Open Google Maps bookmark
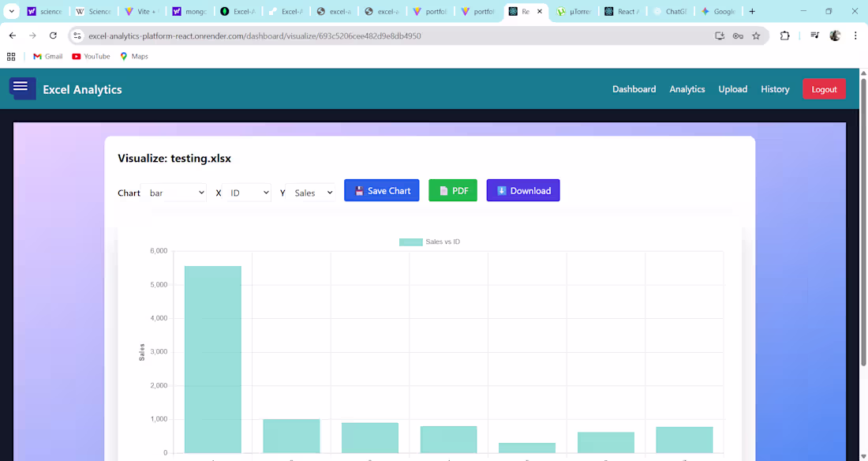868x461 pixels. 134,56
